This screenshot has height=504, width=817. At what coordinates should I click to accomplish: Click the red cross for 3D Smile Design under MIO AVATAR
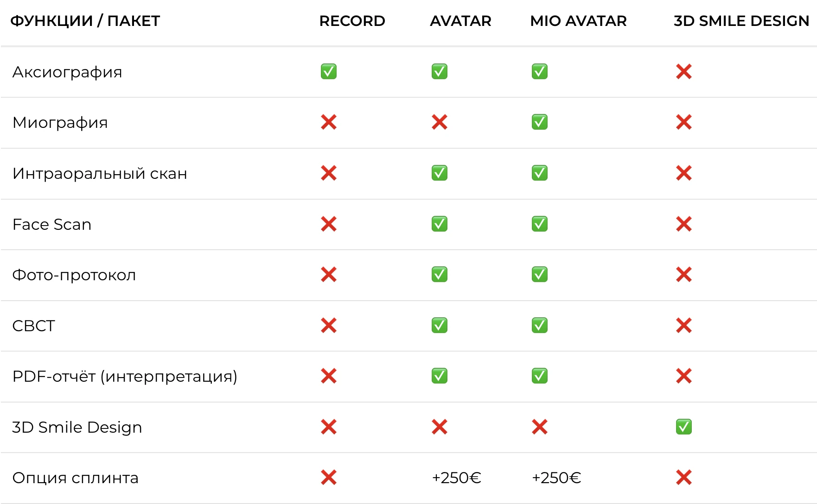click(x=539, y=427)
